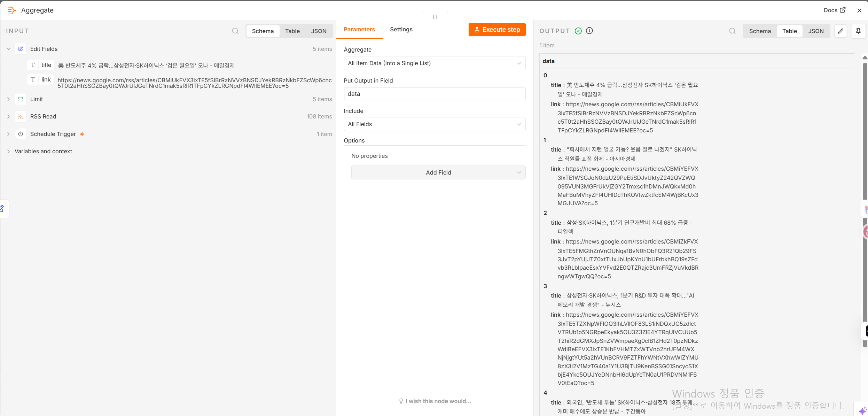The width and height of the screenshot is (868, 416).
Task: Click the output info icon
Action: [589, 31]
